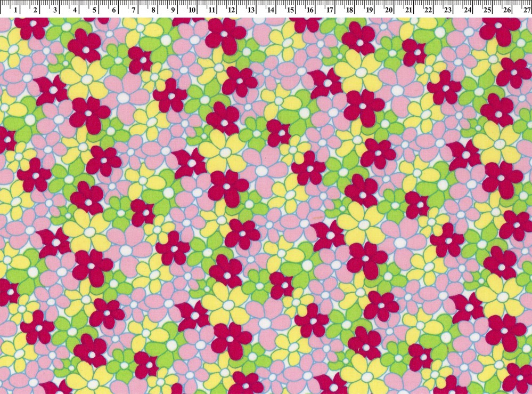Select ruler number 22
Viewport: 532px width, 394px height.
point(428,10)
